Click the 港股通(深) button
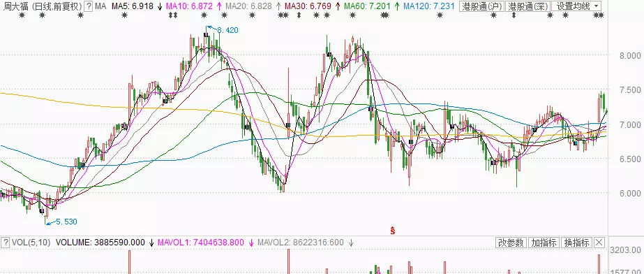 (x=528, y=6)
